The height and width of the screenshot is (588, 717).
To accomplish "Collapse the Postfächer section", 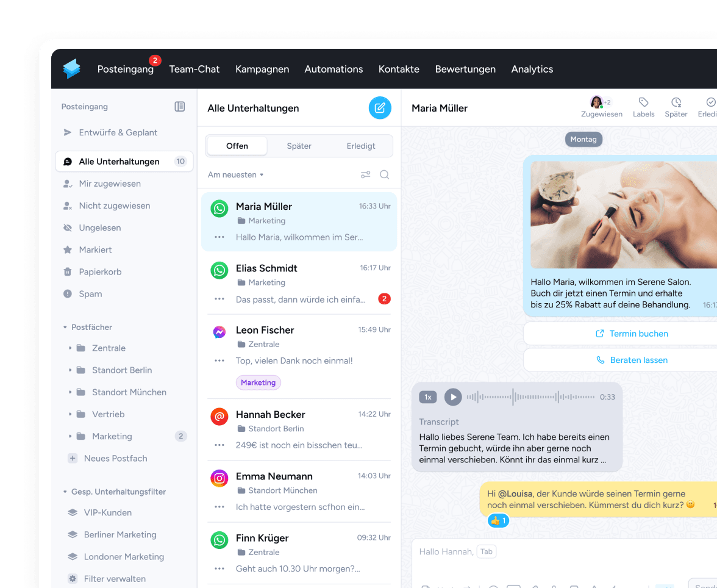I will tap(65, 328).
